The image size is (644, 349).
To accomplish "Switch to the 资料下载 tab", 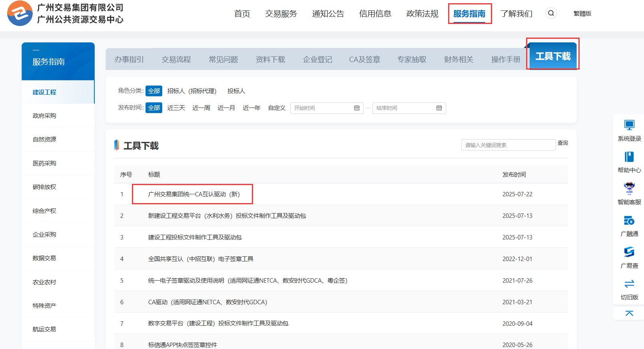I will click(270, 60).
